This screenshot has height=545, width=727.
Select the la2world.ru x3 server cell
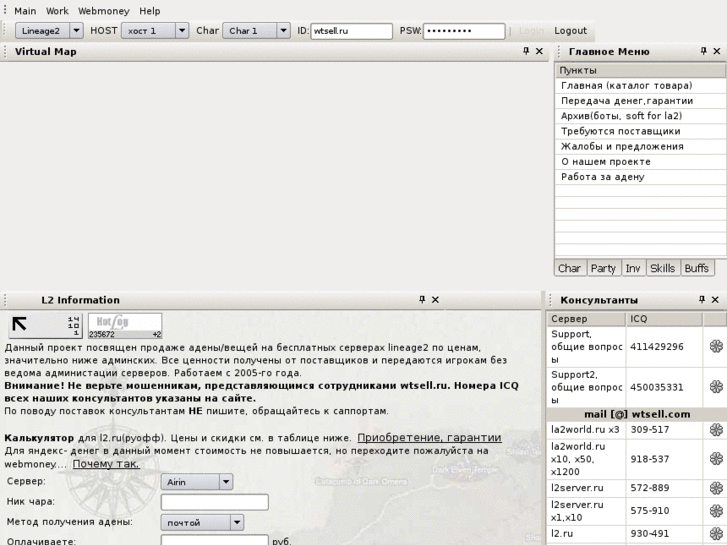tap(585, 430)
